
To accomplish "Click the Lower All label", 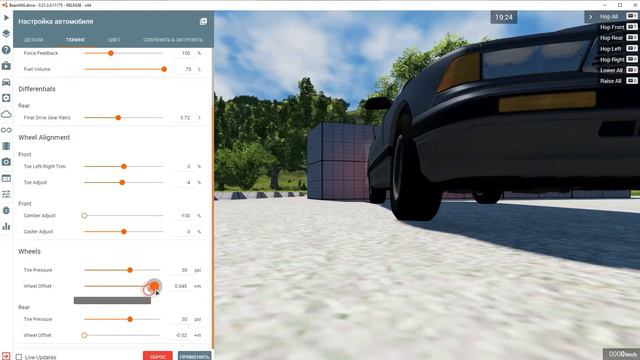I will point(611,70).
